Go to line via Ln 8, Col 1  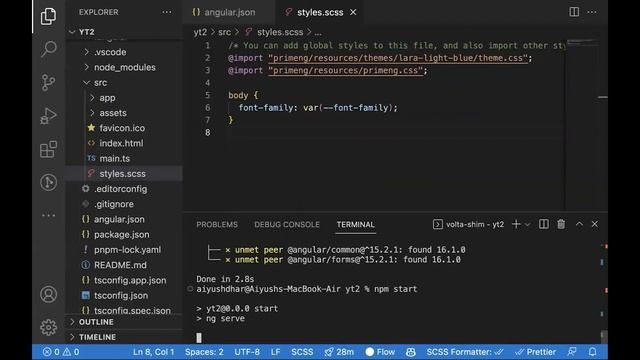pyautogui.click(x=153, y=352)
